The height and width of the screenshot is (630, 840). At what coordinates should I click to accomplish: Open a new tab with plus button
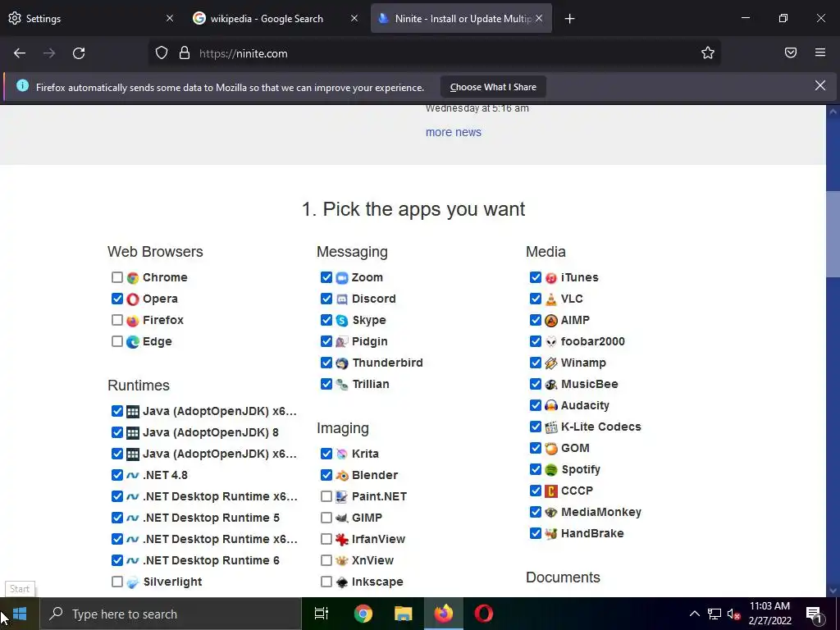coord(569,19)
